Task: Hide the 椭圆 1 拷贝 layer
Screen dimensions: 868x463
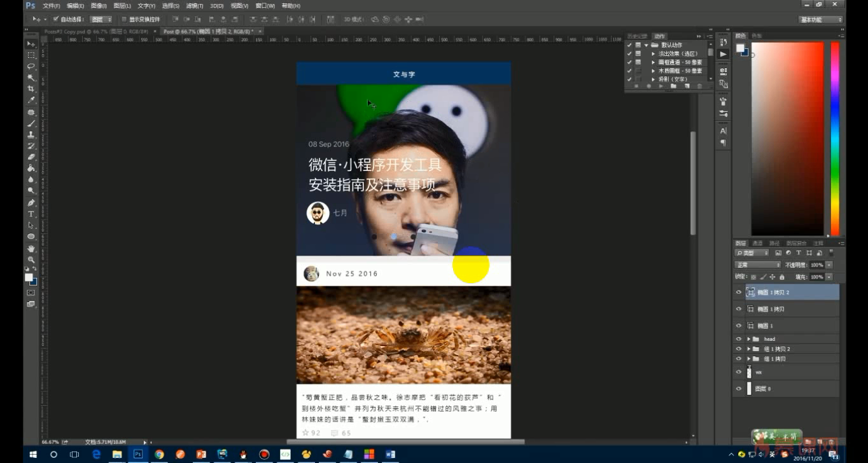Action: (x=739, y=309)
